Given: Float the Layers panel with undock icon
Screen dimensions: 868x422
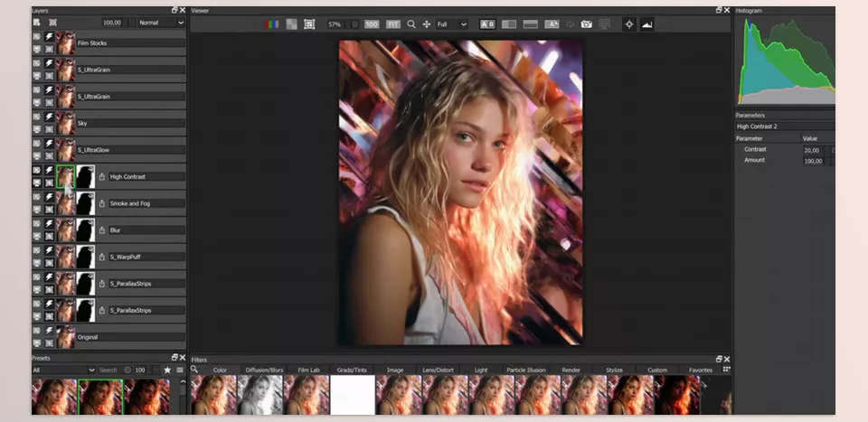Looking at the screenshot, I should (x=175, y=10).
